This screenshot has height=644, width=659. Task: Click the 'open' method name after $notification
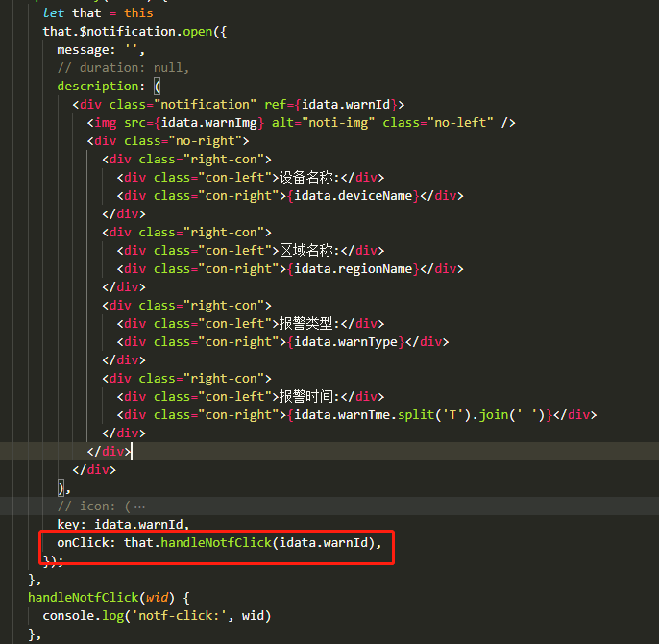(198, 32)
